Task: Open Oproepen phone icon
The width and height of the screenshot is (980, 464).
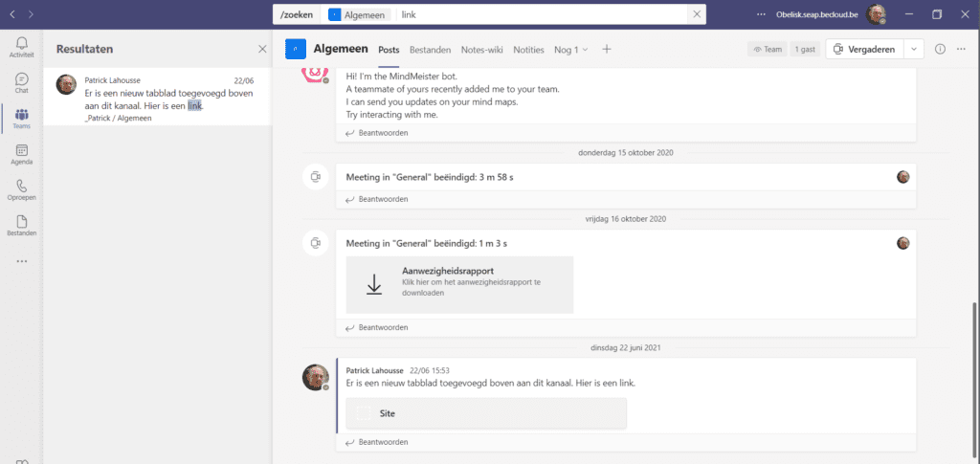Action: click(x=22, y=189)
